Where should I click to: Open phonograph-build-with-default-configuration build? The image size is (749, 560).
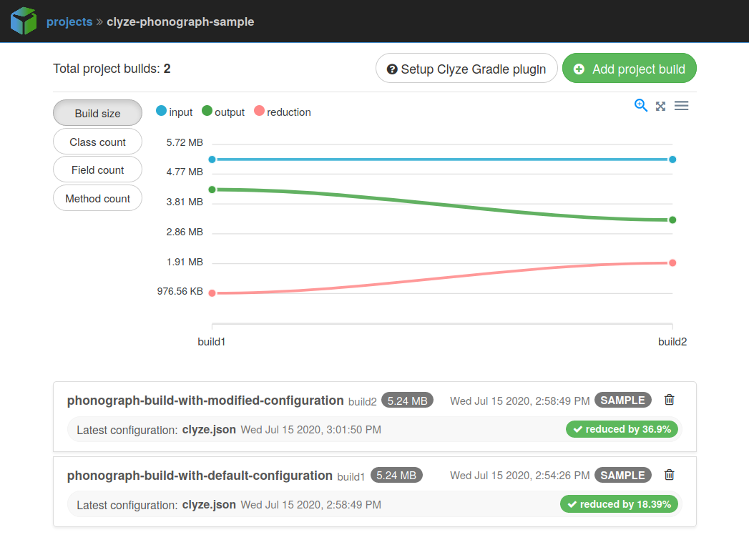(x=200, y=476)
